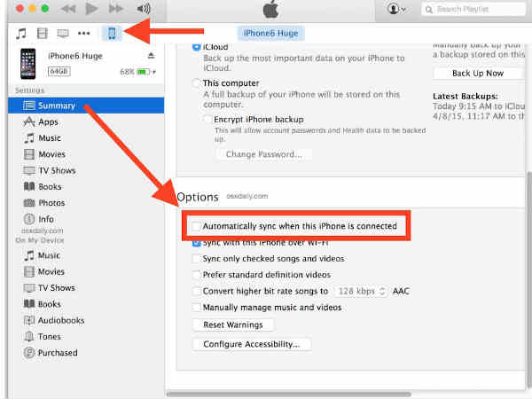
Task: Select Apps in the Settings sidebar
Action: (48, 121)
